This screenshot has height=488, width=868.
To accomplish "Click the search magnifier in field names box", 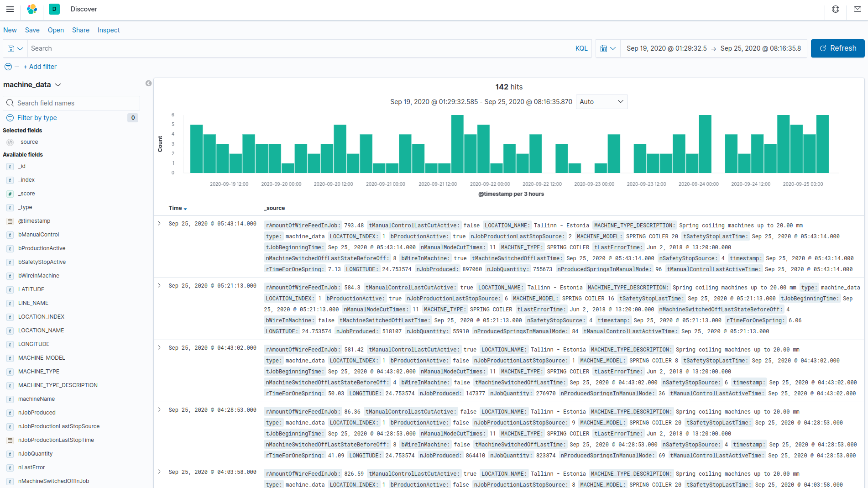I will (10, 103).
